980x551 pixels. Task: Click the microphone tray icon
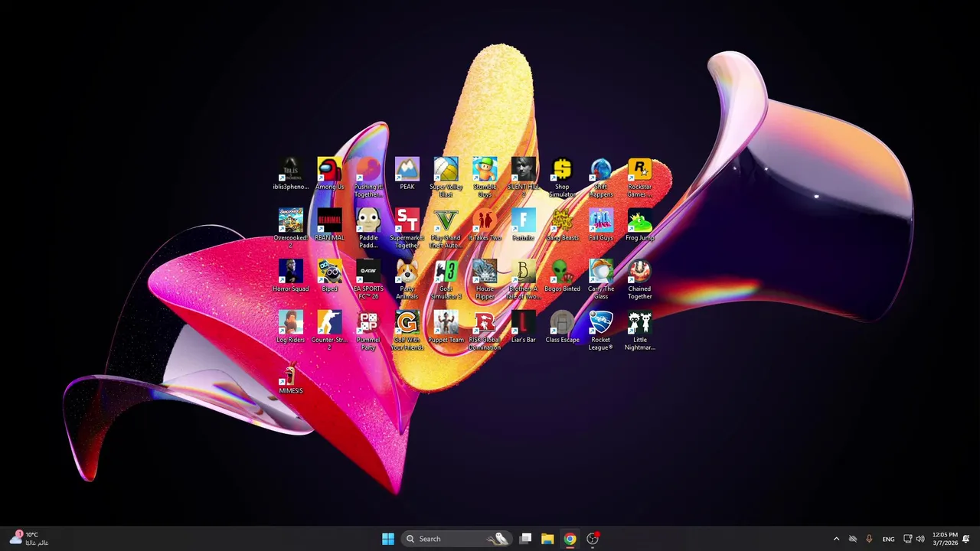click(x=869, y=539)
